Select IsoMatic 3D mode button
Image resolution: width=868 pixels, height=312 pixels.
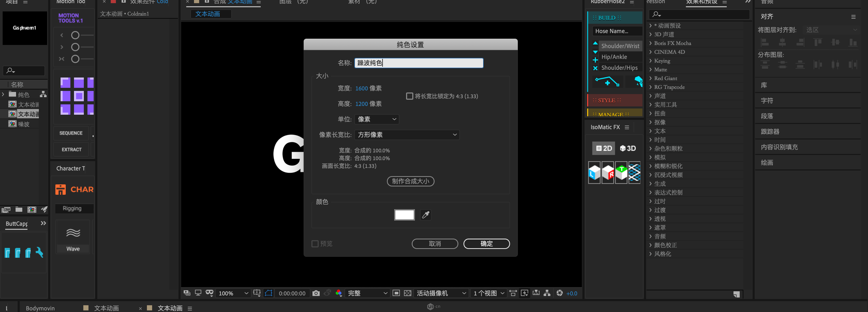tap(628, 148)
